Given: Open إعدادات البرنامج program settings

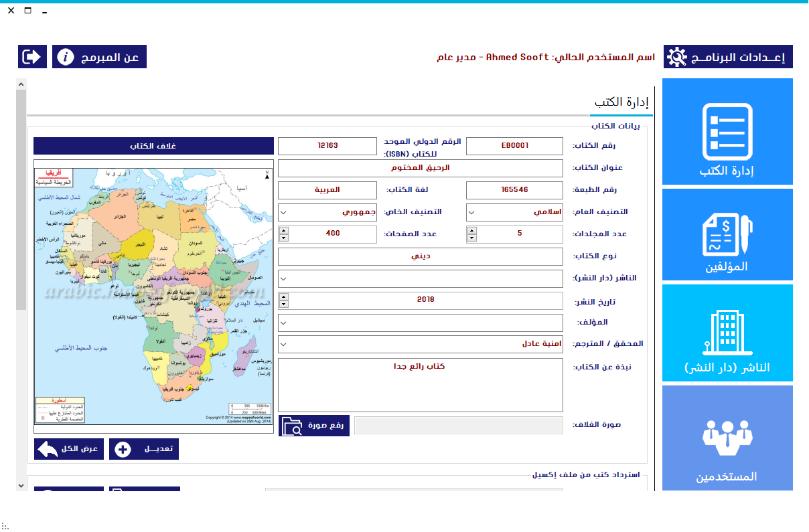Looking at the screenshot, I should (728, 57).
